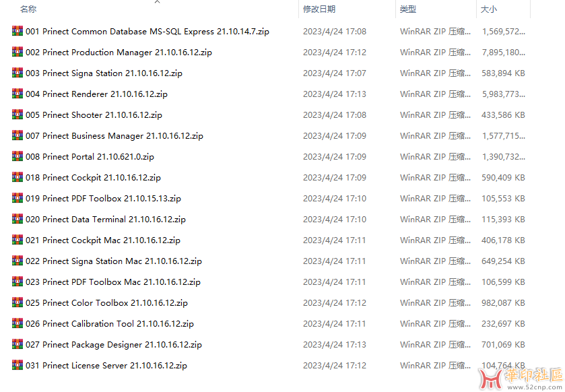Image resolution: width=565 pixels, height=392 pixels.
Task: Click the 1,569,572... size of Common Database zip
Action: tap(504, 32)
